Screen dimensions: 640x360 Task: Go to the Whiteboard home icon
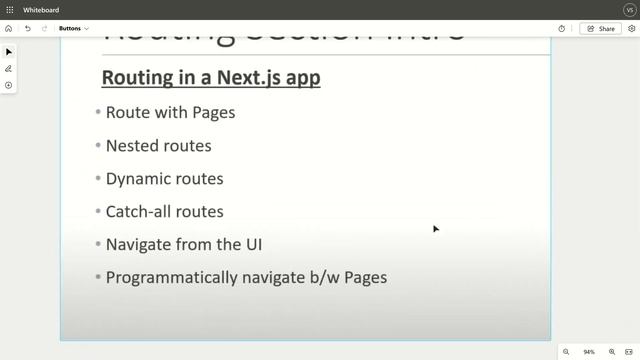9,29
